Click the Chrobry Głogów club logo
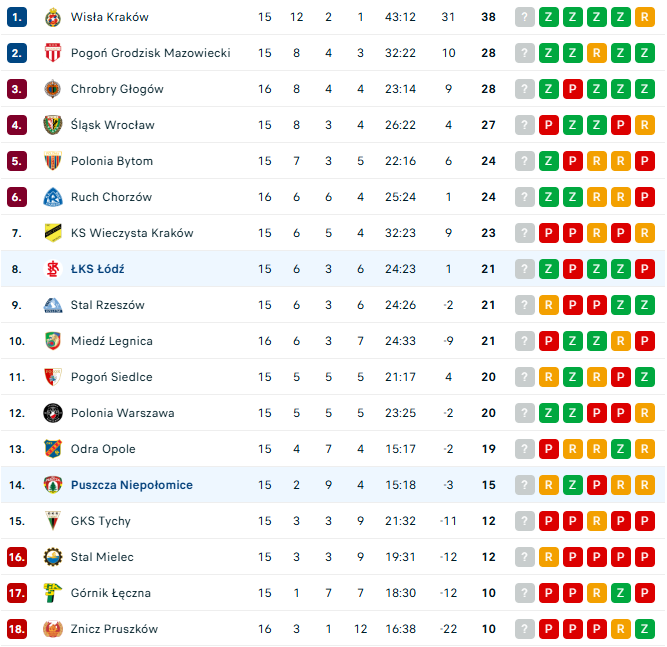This screenshot has width=667, height=647. (53, 89)
